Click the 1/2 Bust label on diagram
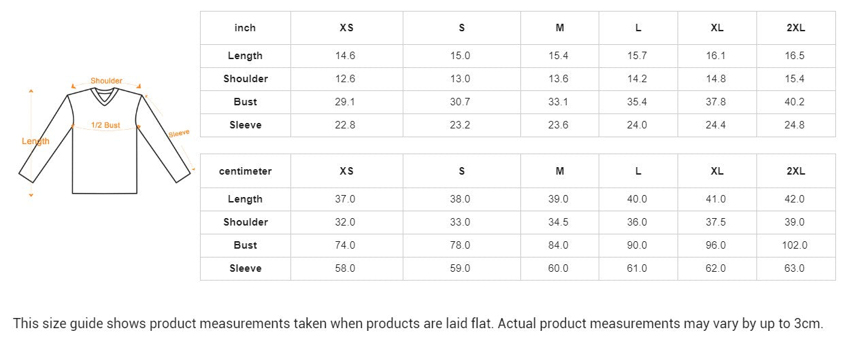868x337 pixels. click(105, 125)
